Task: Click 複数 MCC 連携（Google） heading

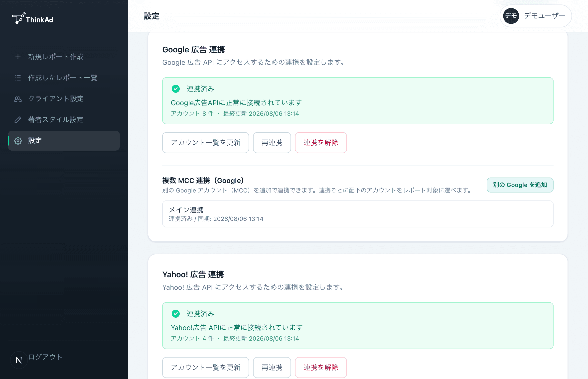Action: 203,181
